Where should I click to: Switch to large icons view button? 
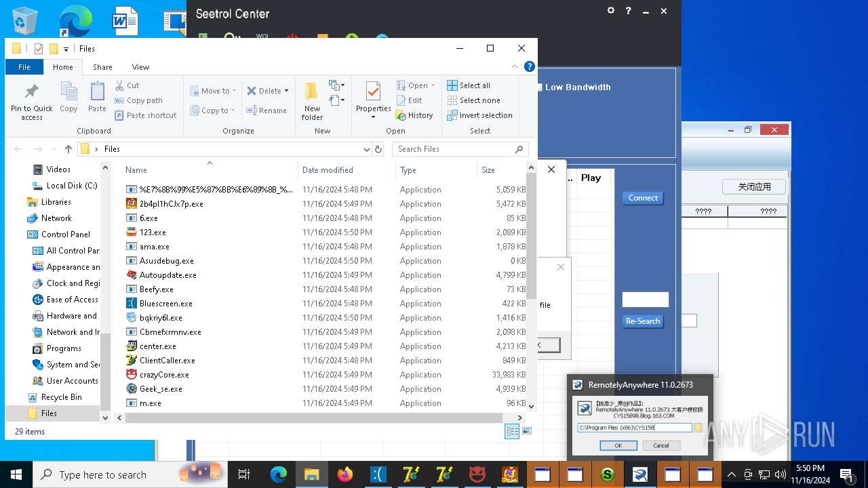click(x=527, y=431)
